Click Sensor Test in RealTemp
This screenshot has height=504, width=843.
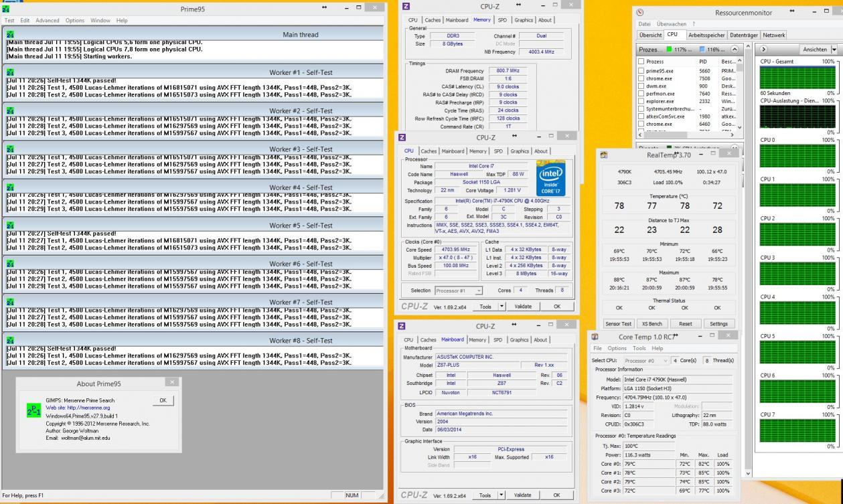619,324
